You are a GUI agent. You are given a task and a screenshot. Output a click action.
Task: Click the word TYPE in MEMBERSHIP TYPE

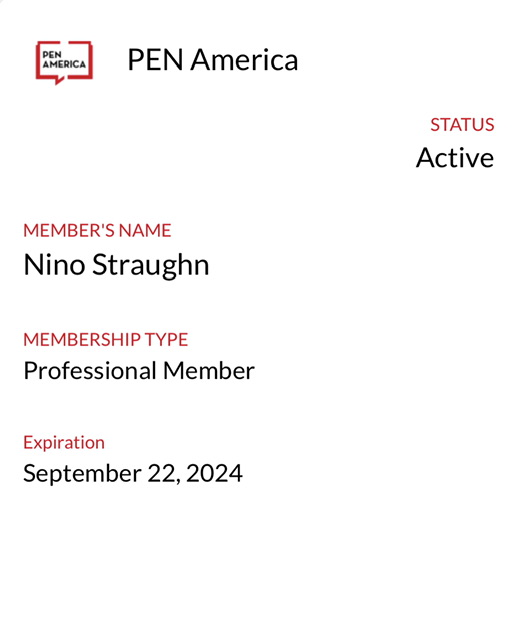point(167,340)
